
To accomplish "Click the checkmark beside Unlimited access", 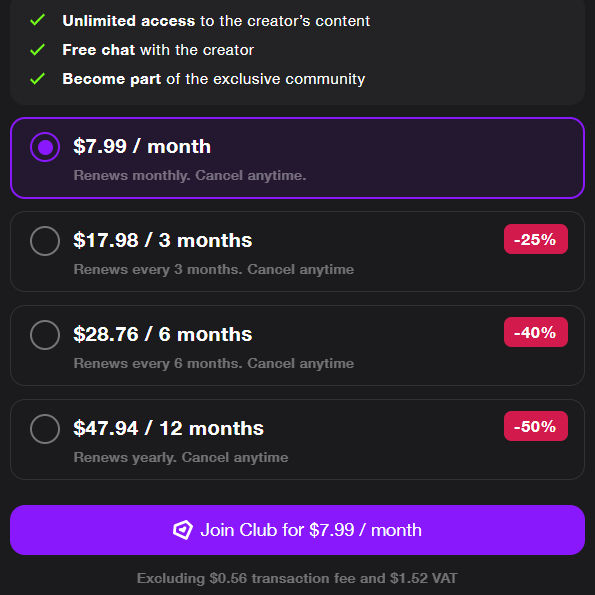I will coord(38,20).
